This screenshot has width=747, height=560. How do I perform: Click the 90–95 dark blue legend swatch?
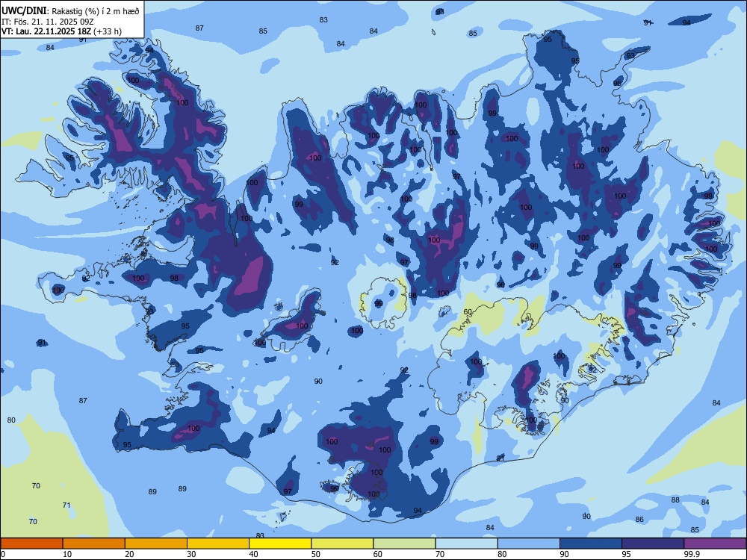point(591,544)
